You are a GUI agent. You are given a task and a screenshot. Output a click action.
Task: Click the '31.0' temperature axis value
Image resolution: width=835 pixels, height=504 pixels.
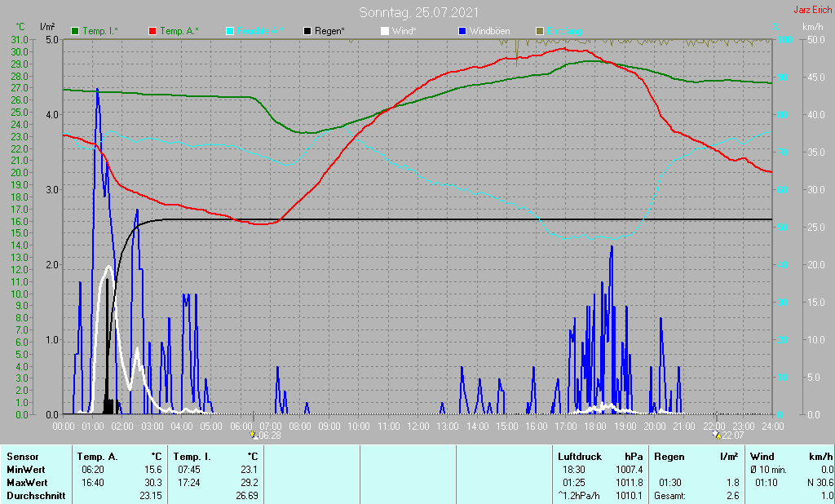20,39
